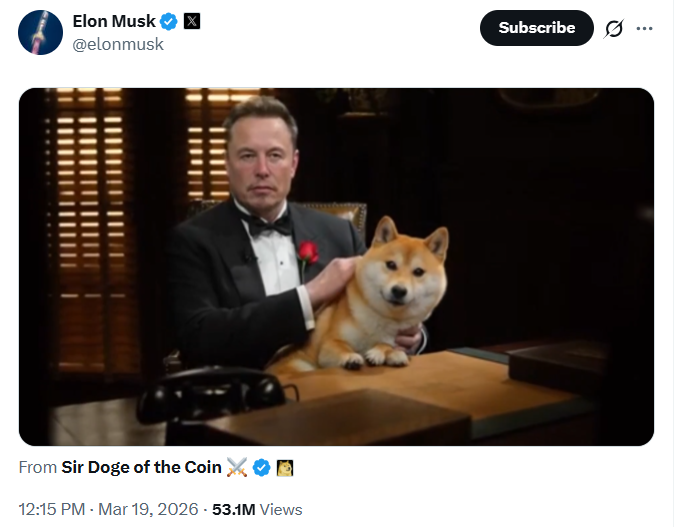Click verified checkmark after Sir Doge of the Coin
The image size is (674, 527).
[262, 467]
